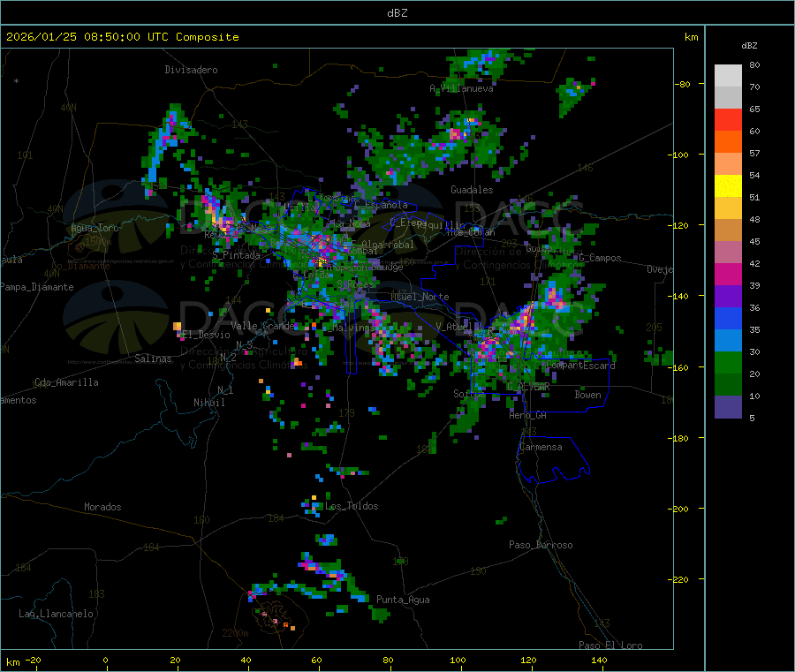
Task: Click the red 60-65 dBZ legend swatch
Action: pyautogui.click(x=728, y=119)
